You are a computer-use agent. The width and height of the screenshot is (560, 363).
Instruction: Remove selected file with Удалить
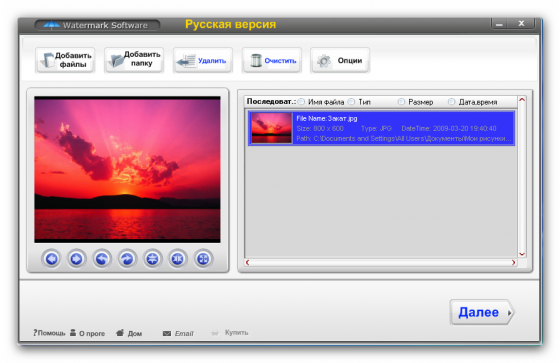[203, 60]
